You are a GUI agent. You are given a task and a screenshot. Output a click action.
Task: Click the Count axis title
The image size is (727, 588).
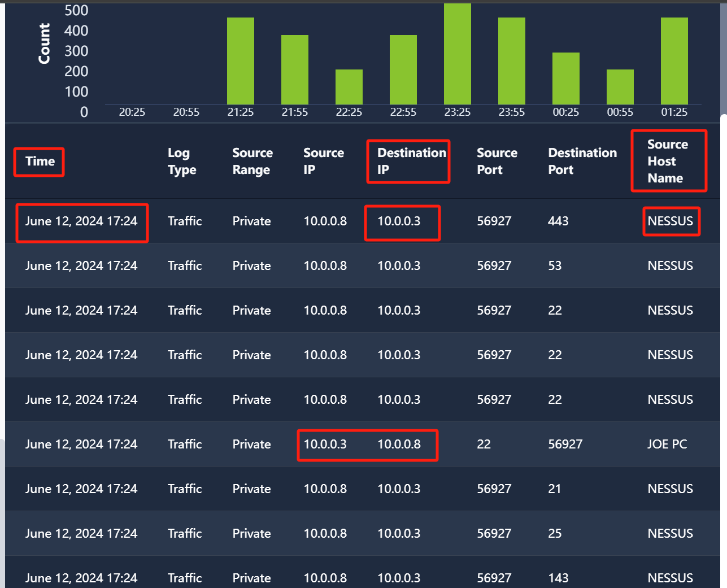(x=44, y=43)
